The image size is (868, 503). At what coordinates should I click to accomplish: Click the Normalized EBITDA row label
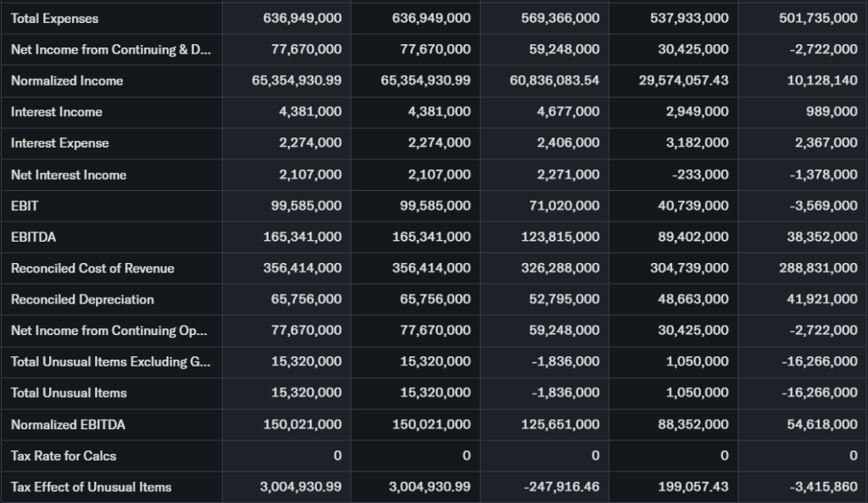tap(68, 424)
